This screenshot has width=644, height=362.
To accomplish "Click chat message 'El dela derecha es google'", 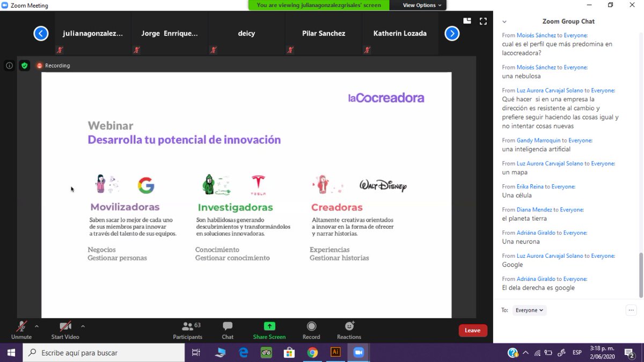I will click(538, 288).
